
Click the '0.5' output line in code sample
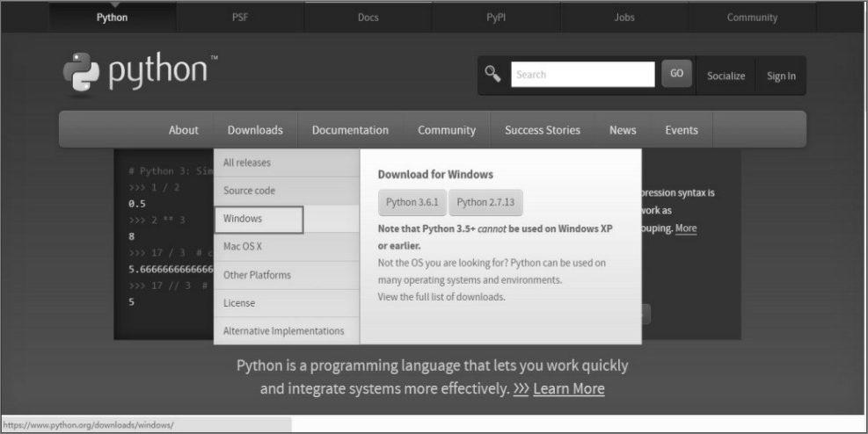point(137,204)
